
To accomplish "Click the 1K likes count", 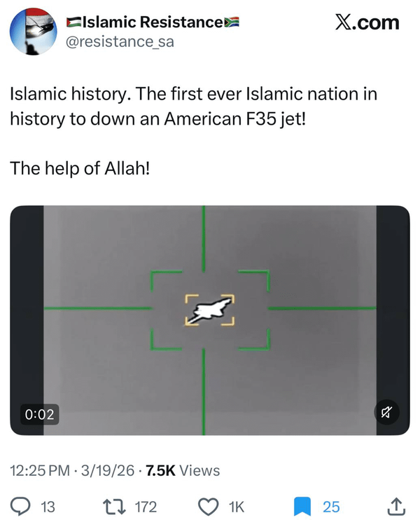I will click(236, 506).
